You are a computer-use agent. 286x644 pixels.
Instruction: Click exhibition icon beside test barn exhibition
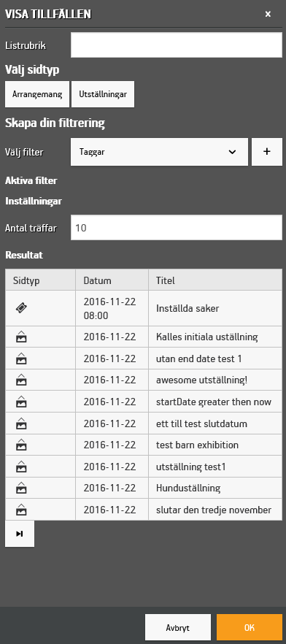click(x=21, y=445)
